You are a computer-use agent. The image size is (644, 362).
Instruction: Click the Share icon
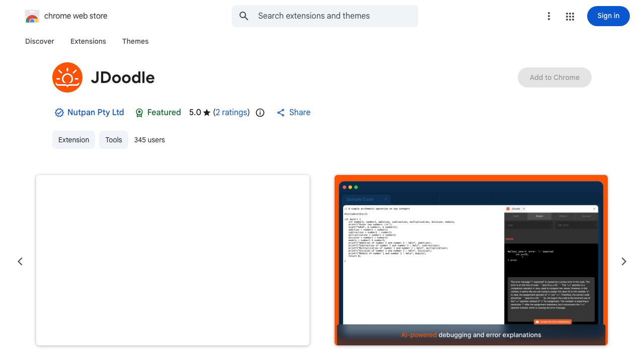tap(281, 113)
